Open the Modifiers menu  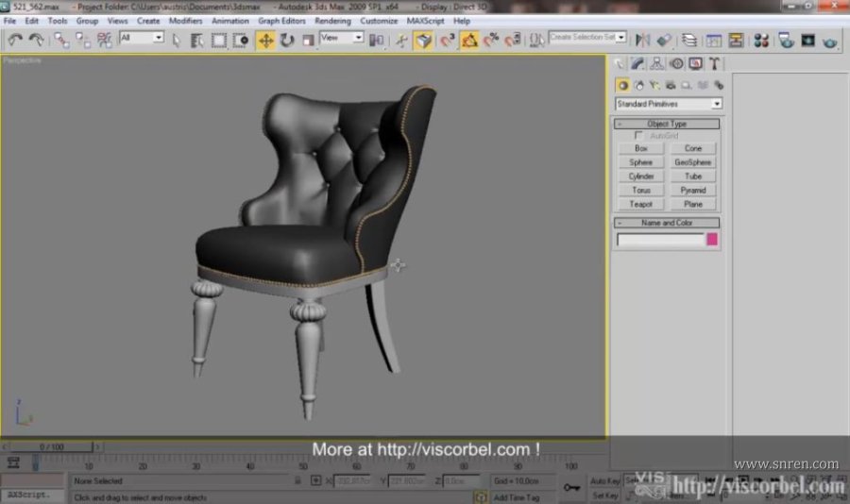click(185, 20)
